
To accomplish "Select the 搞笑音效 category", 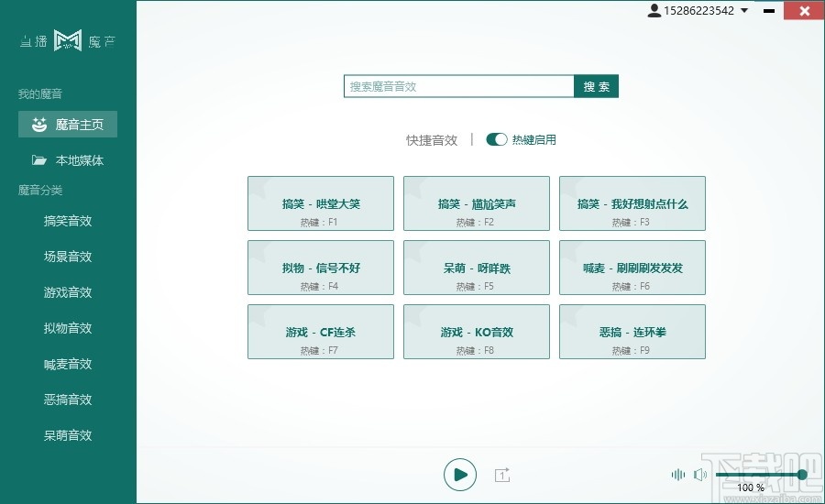I will pyautogui.click(x=68, y=221).
